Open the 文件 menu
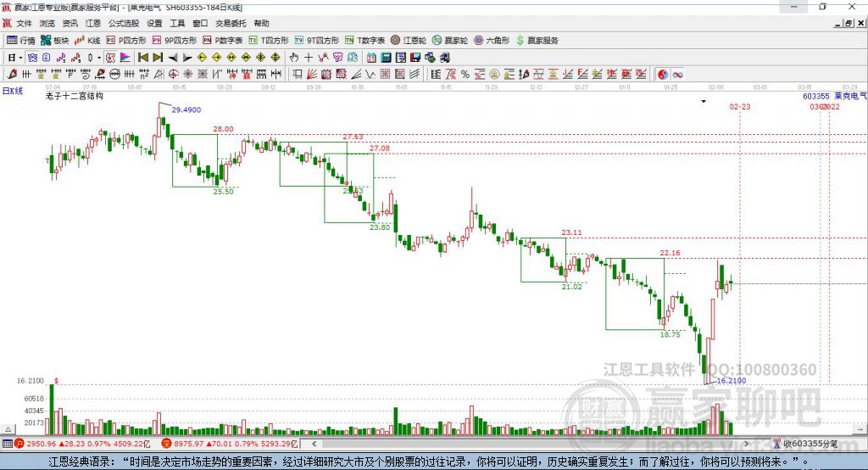The width and height of the screenshot is (868, 470). tap(24, 23)
